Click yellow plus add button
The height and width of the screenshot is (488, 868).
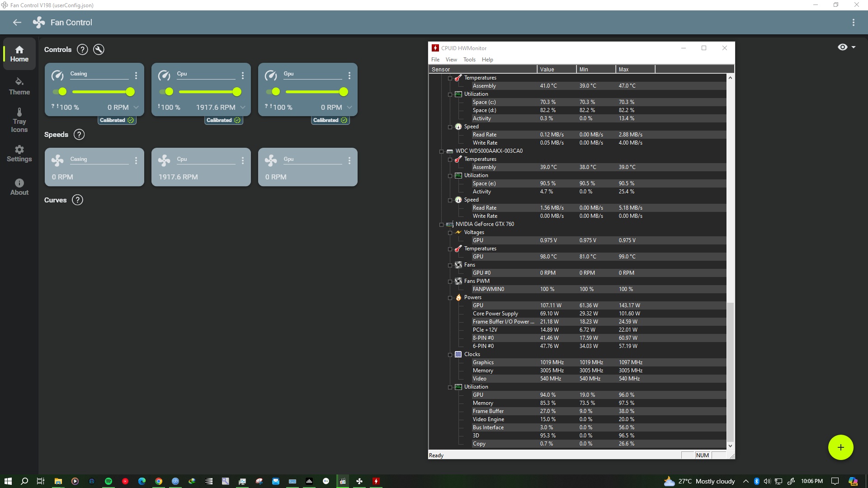pyautogui.click(x=841, y=447)
